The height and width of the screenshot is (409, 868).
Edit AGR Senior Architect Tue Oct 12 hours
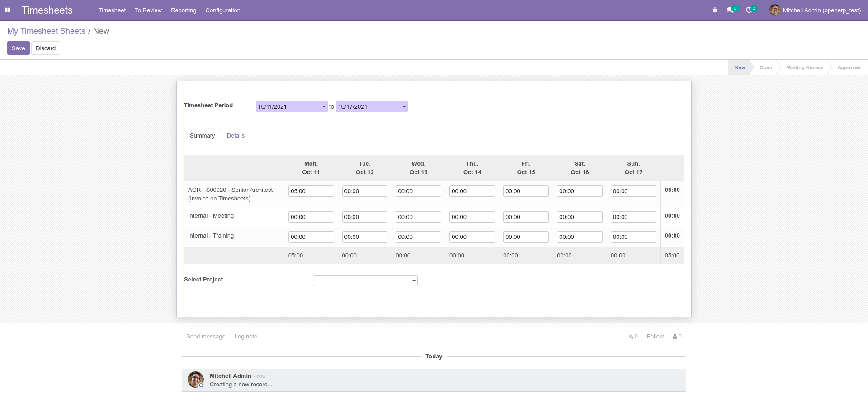(365, 191)
